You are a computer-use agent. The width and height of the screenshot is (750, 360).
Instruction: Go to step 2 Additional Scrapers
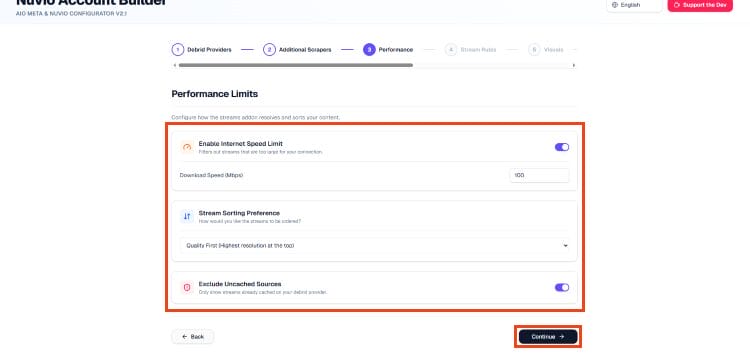297,50
